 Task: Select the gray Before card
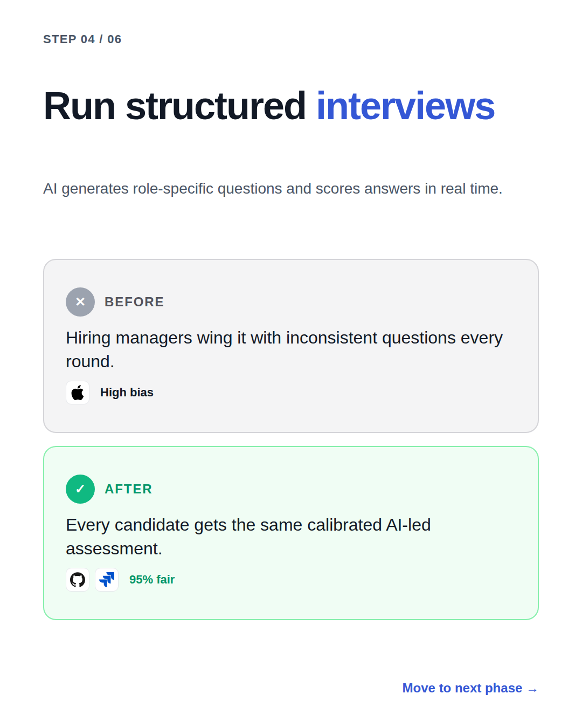tap(291, 346)
